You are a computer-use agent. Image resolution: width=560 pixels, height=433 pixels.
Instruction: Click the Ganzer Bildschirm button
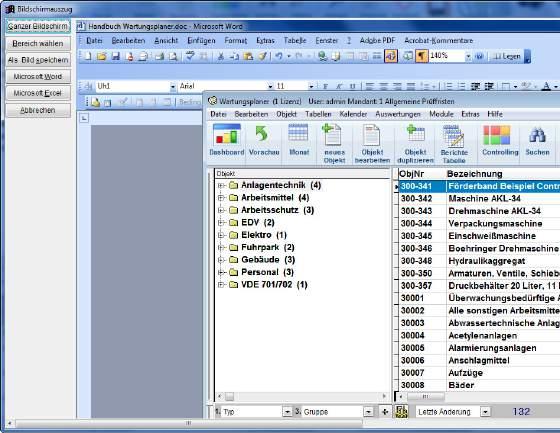pyautogui.click(x=38, y=27)
